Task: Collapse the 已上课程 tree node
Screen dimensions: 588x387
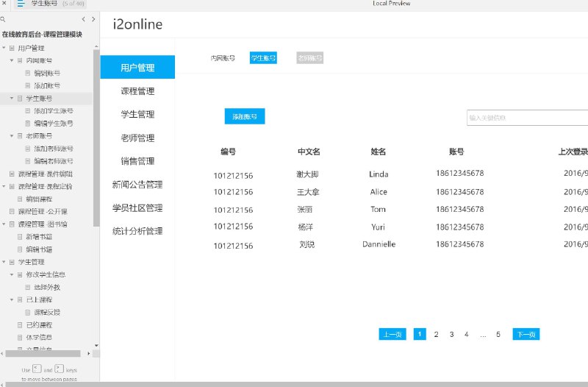Action: click(x=12, y=299)
